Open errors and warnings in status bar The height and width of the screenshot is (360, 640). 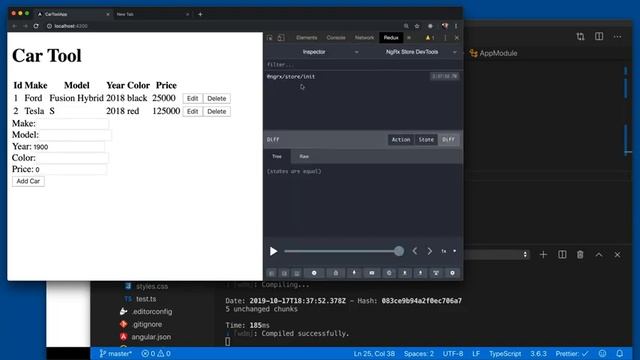(156, 354)
